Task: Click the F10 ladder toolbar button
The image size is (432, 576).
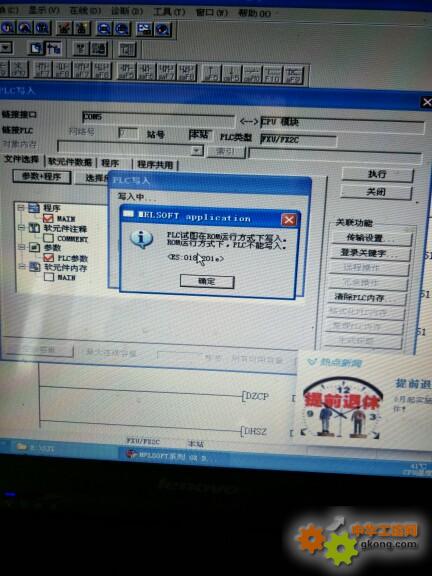Action: (273, 74)
